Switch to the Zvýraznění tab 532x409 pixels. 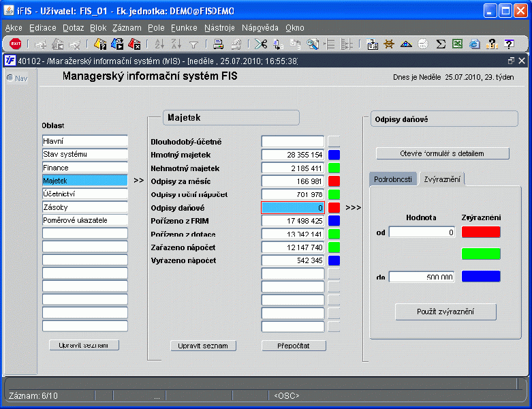442,179
